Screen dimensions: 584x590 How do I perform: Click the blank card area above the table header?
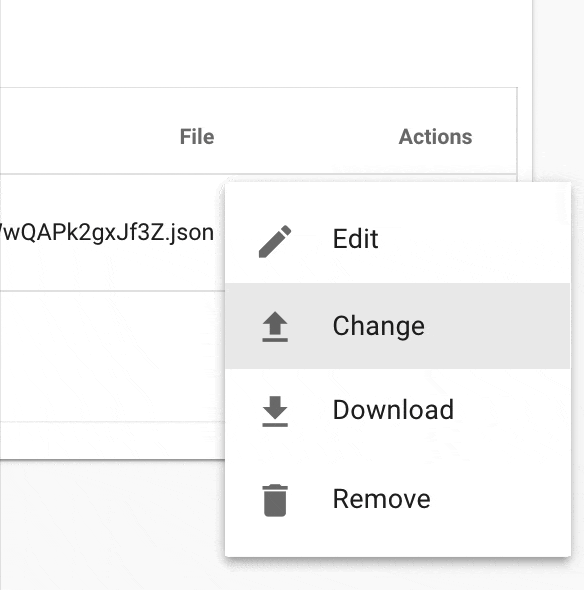pos(263,43)
